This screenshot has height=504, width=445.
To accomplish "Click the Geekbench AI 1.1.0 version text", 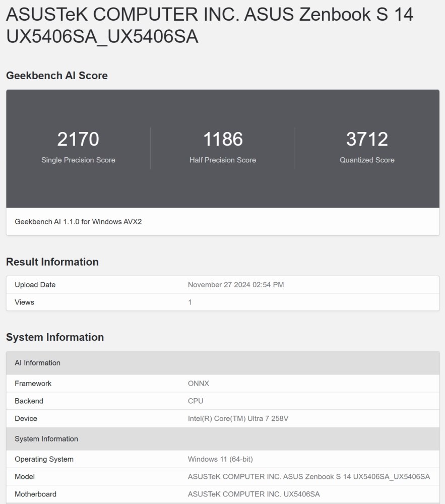I will click(78, 221).
